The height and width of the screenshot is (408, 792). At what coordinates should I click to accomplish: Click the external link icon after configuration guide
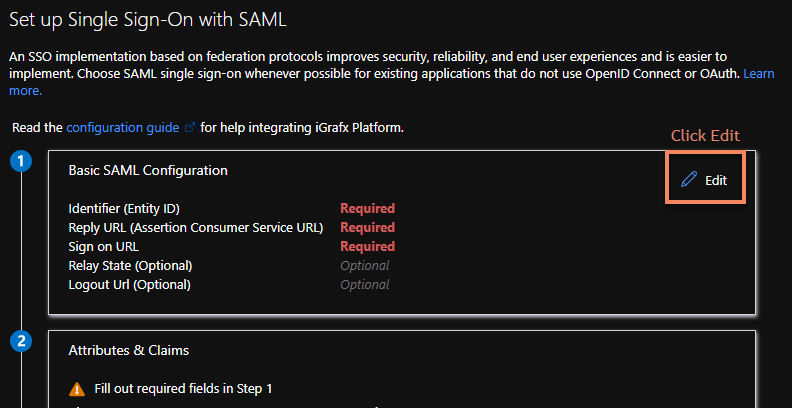click(x=189, y=128)
